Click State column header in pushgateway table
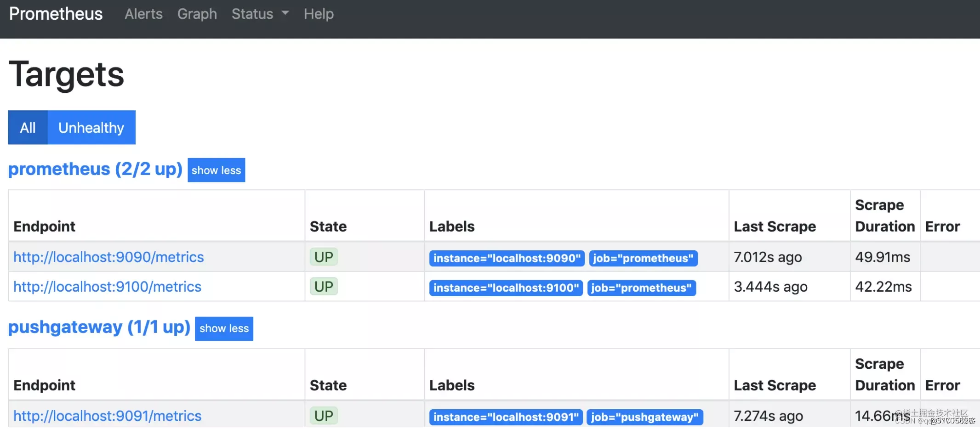This screenshot has height=429, width=980. [x=328, y=385]
